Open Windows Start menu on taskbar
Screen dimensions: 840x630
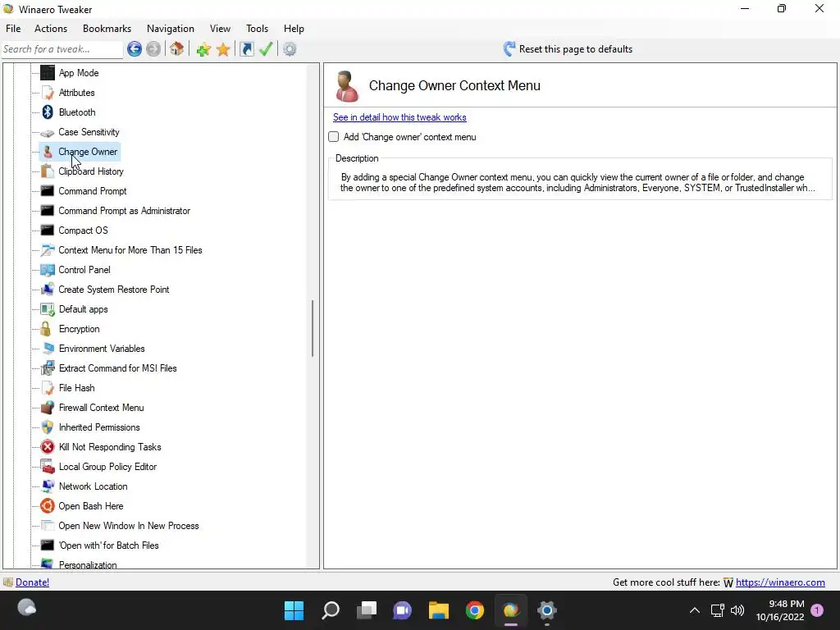[x=294, y=610]
